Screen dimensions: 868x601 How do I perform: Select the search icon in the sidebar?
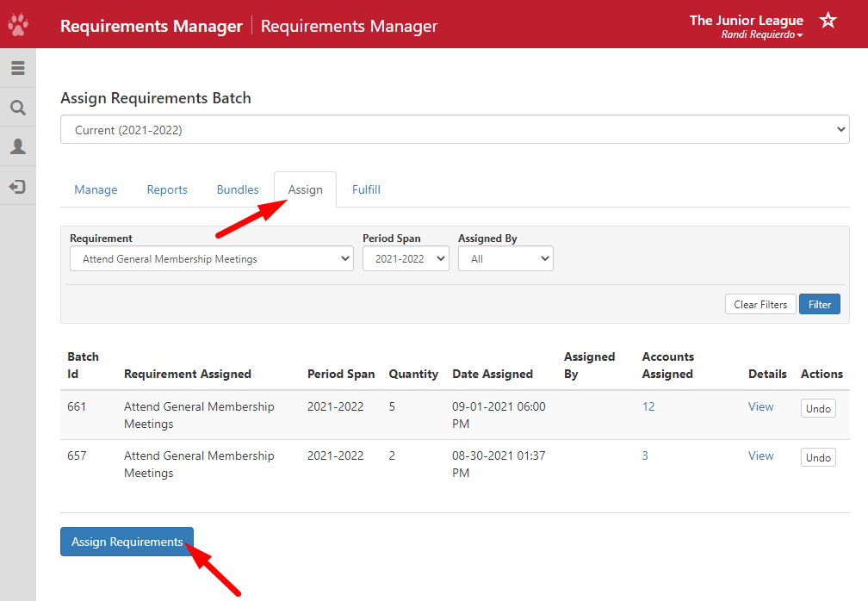pyautogui.click(x=18, y=107)
